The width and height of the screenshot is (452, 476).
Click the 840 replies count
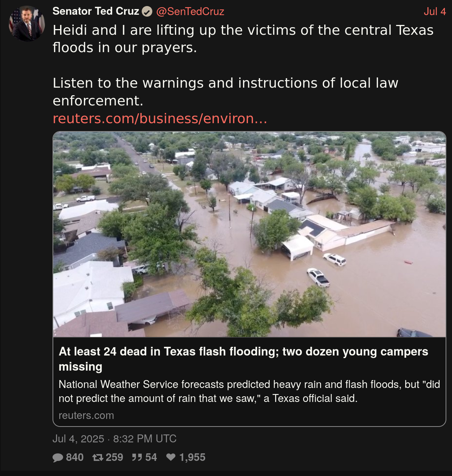(75, 457)
